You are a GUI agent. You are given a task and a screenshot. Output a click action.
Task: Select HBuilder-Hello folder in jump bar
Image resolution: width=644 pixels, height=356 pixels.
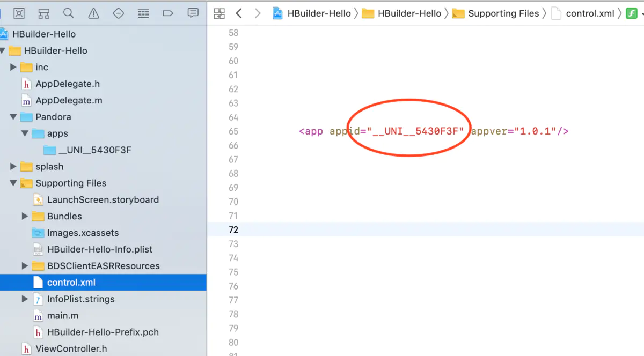tap(401, 13)
